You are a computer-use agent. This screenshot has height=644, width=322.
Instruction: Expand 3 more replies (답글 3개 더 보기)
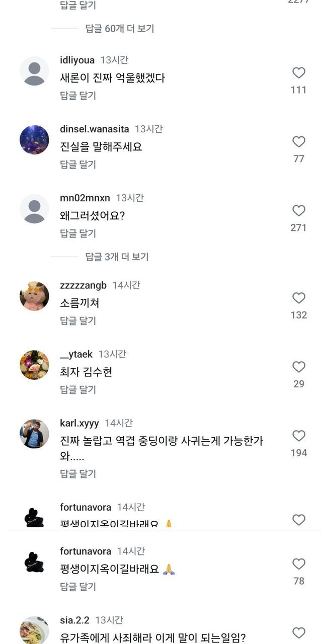pyautogui.click(x=117, y=257)
